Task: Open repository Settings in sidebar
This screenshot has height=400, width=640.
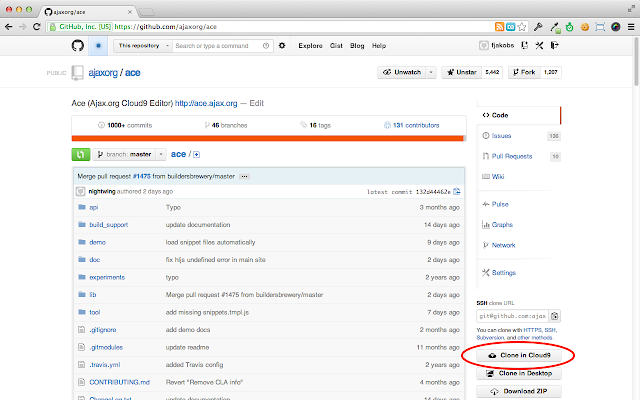Action: coord(503,273)
